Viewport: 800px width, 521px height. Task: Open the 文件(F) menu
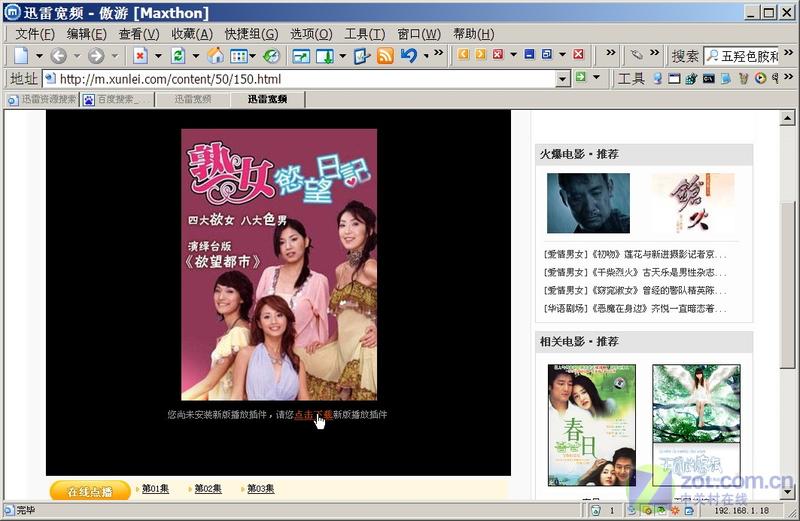pyautogui.click(x=35, y=34)
